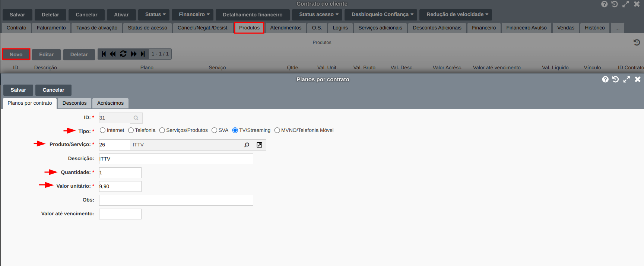Click the Produto/Serviço search magnifier icon

(x=247, y=145)
